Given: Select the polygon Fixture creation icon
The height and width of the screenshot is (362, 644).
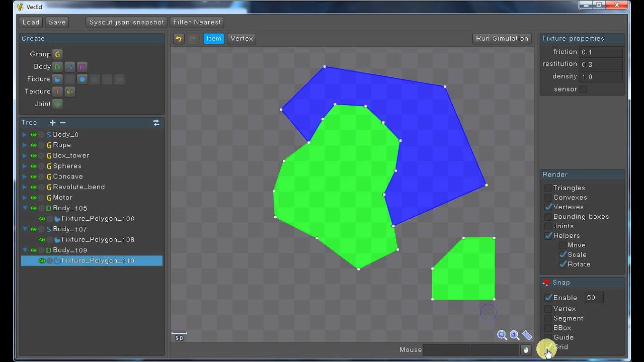Looking at the screenshot, I should pos(57,79).
